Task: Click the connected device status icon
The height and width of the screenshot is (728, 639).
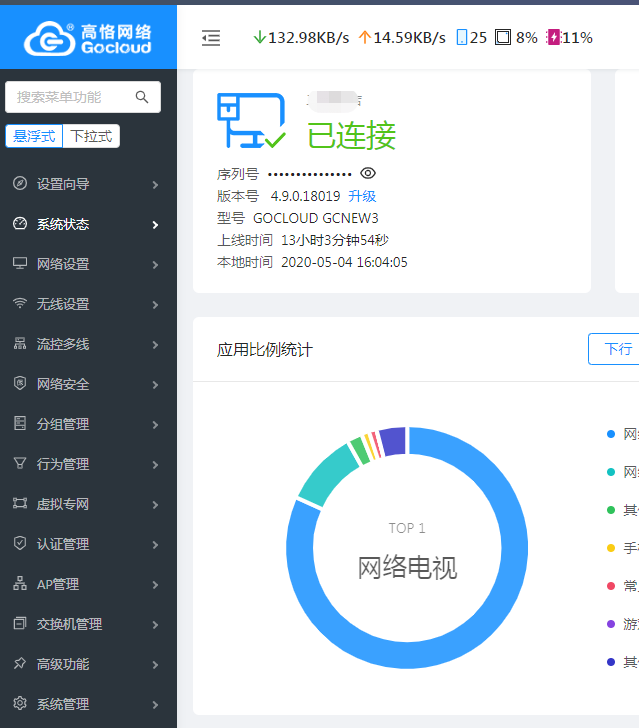Action: 250,121
